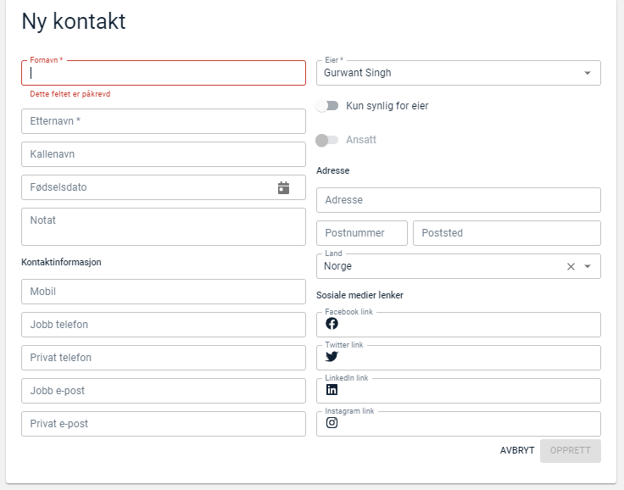Click the Instagram icon in link field
Screen dimensions: 624x490
coord(332,423)
